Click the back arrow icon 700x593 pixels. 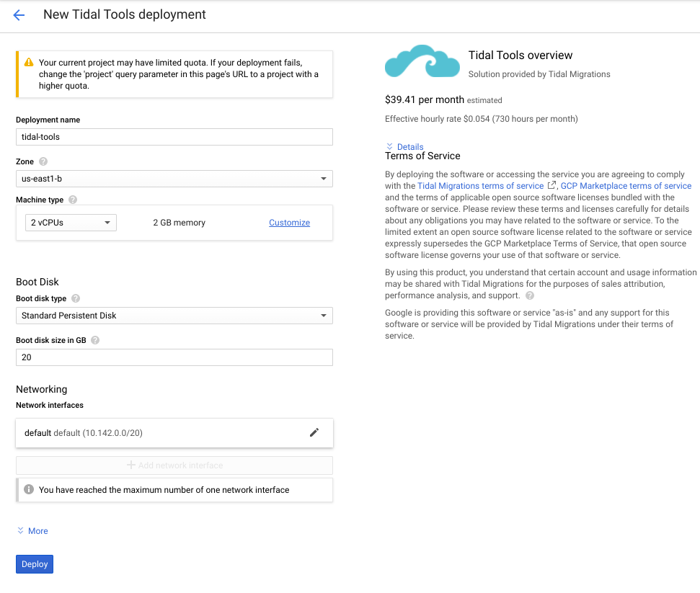[x=19, y=15]
